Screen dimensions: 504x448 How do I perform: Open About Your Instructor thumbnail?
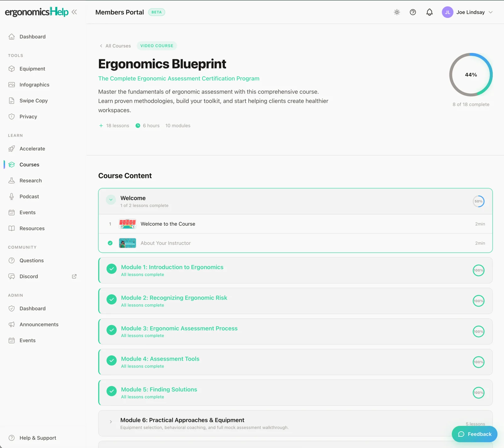click(x=128, y=243)
